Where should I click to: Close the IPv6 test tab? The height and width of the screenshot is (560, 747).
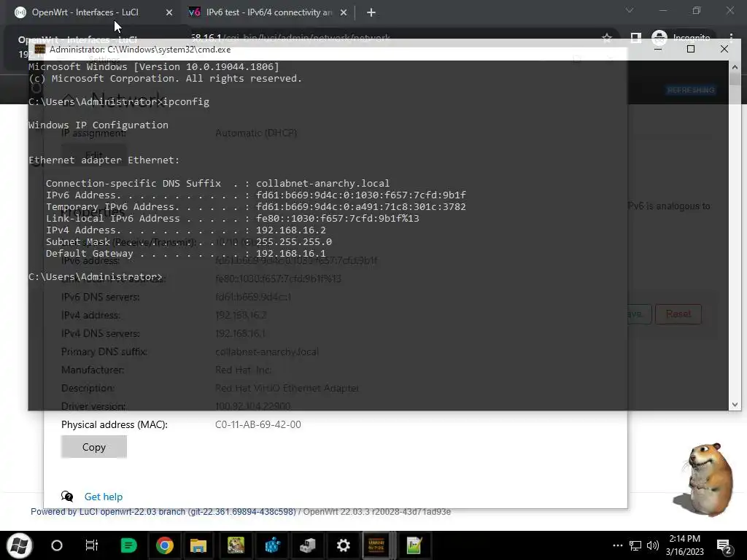[x=344, y=12]
